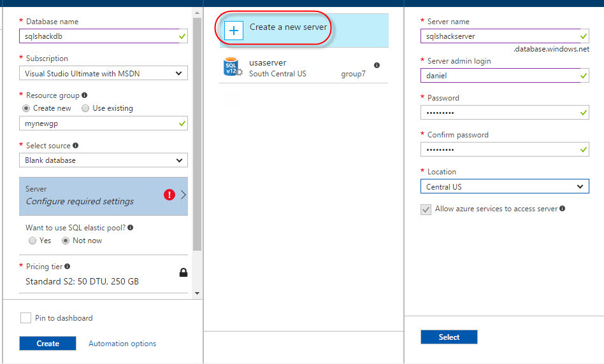Click the vertical scrollbar thumb

pyautogui.click(x=198, y=134)
